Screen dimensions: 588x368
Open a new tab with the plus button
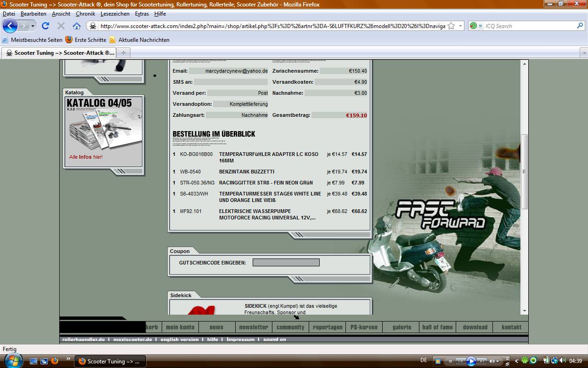tap(123, 53)
